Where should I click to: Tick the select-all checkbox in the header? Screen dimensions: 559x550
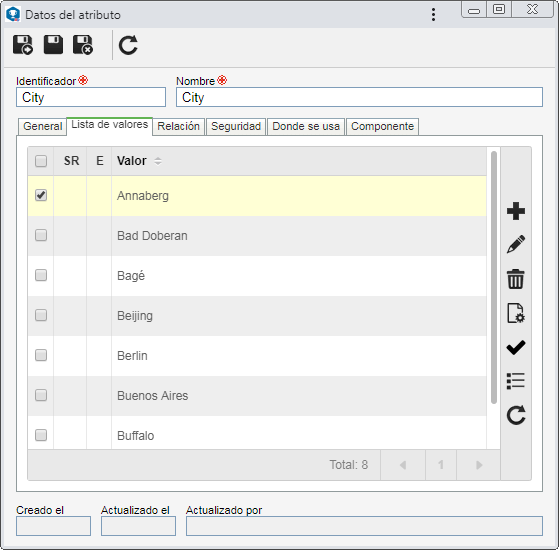tap(41, 161)
